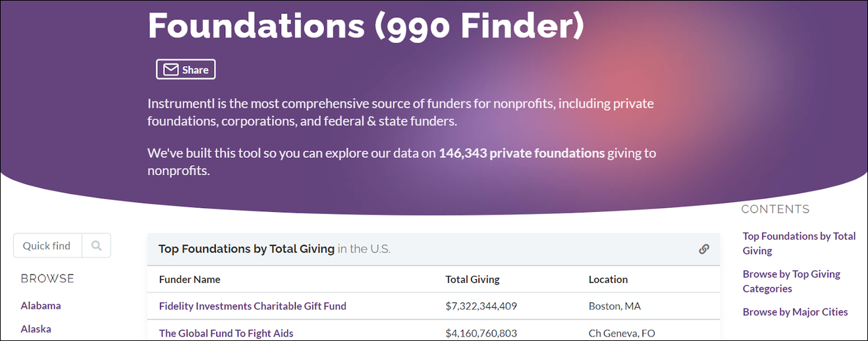Jump to Browse by Major Cities section
This screenshot has width=868, height=341.
tap(796, 312)
